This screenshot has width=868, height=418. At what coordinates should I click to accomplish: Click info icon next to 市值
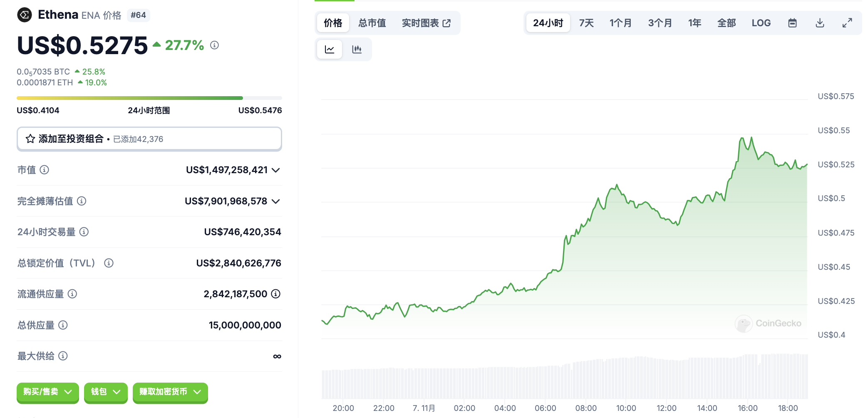click(44, 170)
